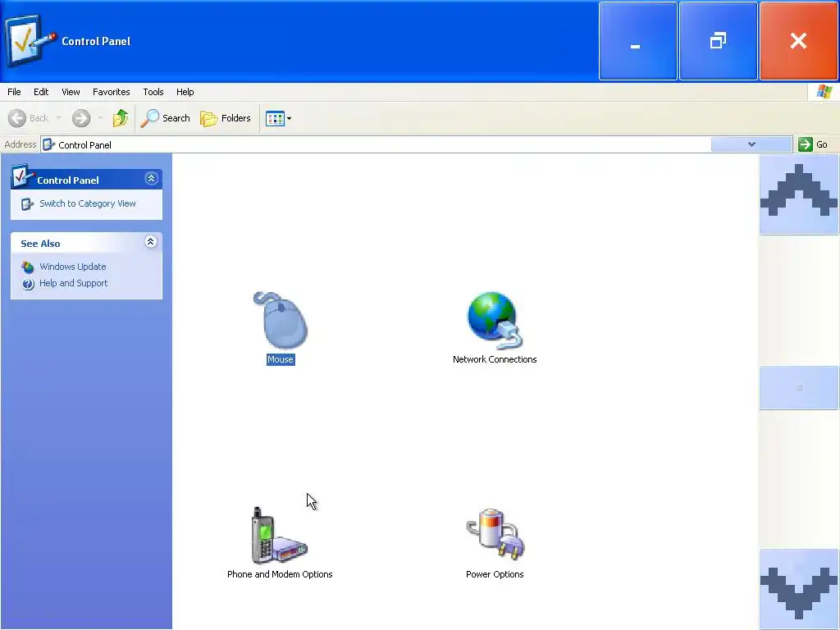The image size is (840, 630).
Task: Click the vertical scrollbar thumb
Action: click(799, 387)
